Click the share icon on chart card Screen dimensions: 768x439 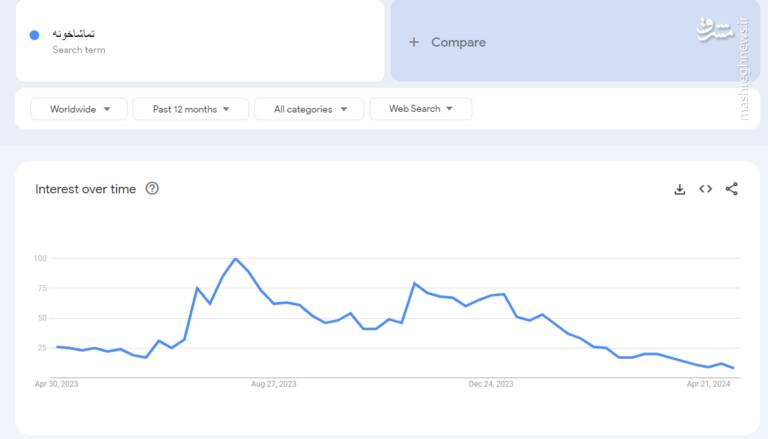tap(732, 189)
